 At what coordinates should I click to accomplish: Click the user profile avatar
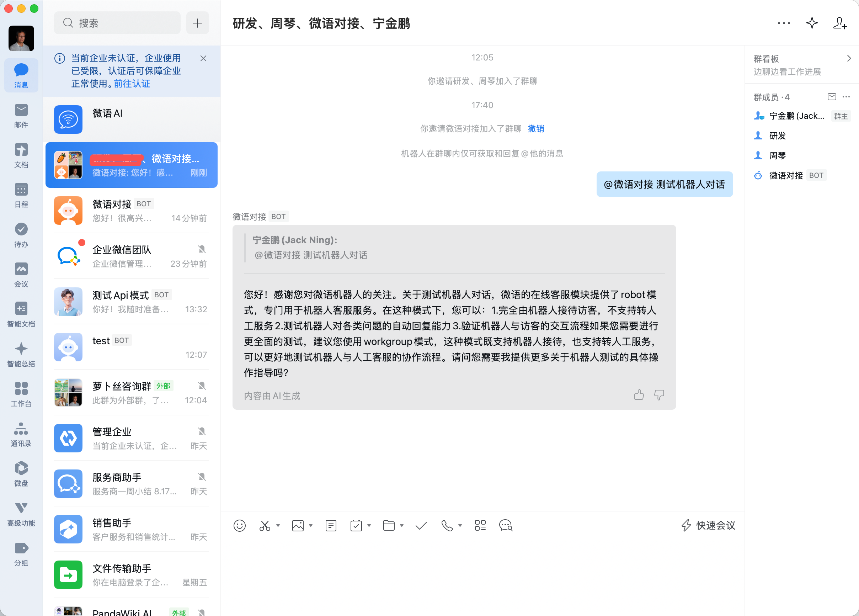click(x=21, y=38)
